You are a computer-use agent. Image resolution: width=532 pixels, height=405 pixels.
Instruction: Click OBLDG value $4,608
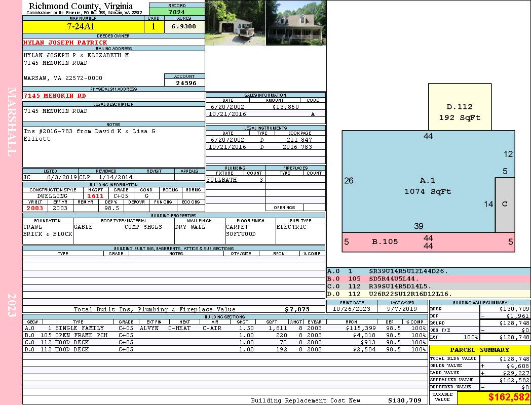tap(518, 366)
